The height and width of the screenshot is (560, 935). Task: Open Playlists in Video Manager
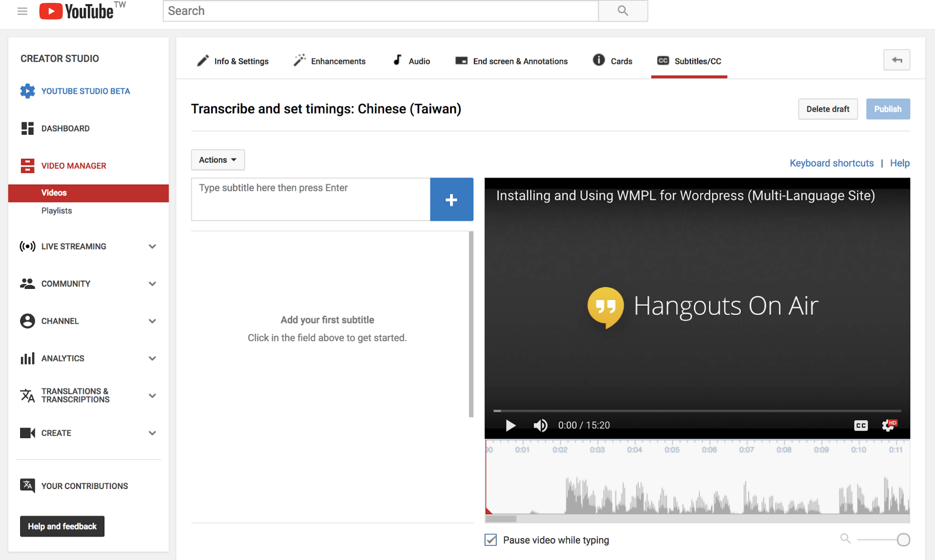tap(57, 210)
